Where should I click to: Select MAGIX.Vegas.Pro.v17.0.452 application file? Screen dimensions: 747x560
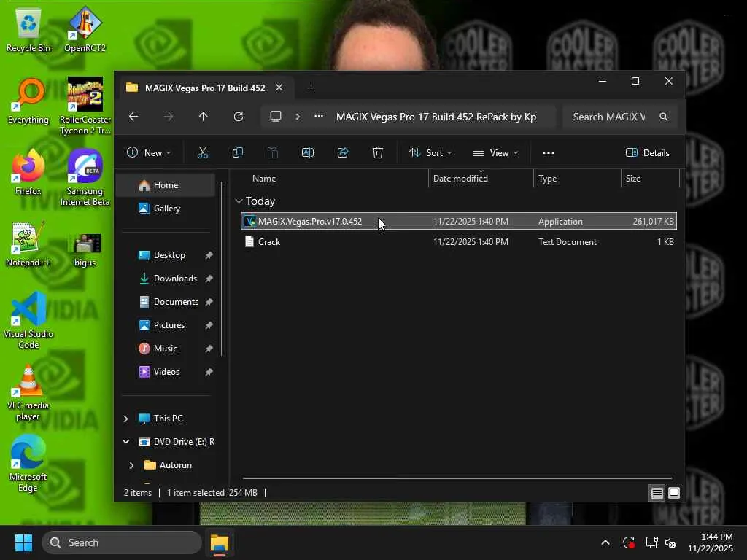click(x=458, y=222)
